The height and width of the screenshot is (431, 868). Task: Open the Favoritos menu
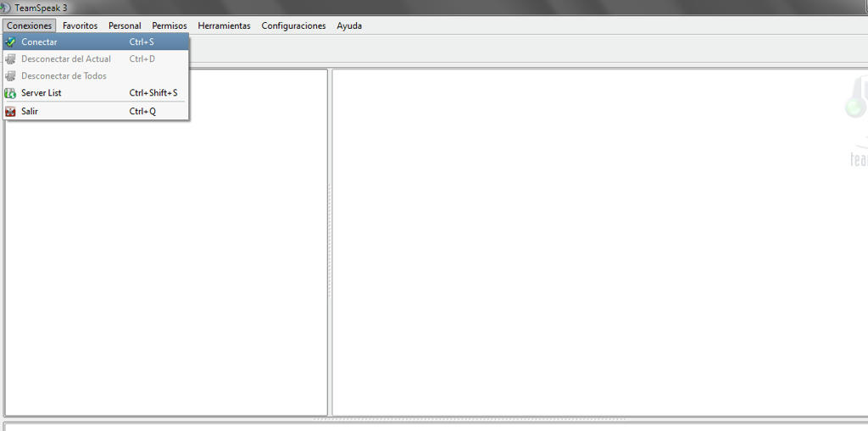[81, 25]
